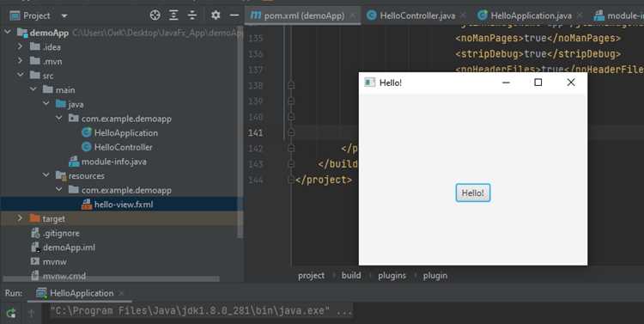Open Project panel settings gear
The image size is (644, 324).
tap(216, 15)
